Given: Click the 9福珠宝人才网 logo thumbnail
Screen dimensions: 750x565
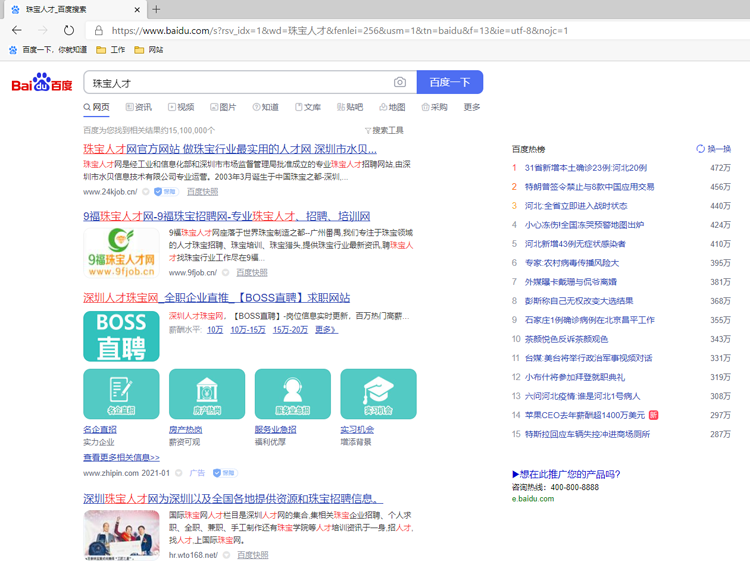Looking at the screenshot, I should [121, 253].
